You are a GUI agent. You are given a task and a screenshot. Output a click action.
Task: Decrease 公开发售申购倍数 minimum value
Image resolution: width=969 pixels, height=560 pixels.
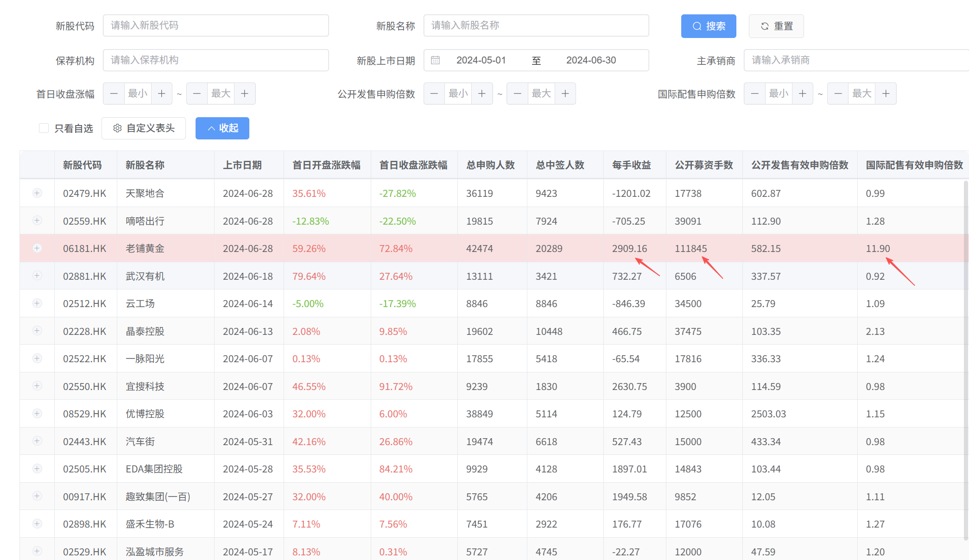coord(434,94)
